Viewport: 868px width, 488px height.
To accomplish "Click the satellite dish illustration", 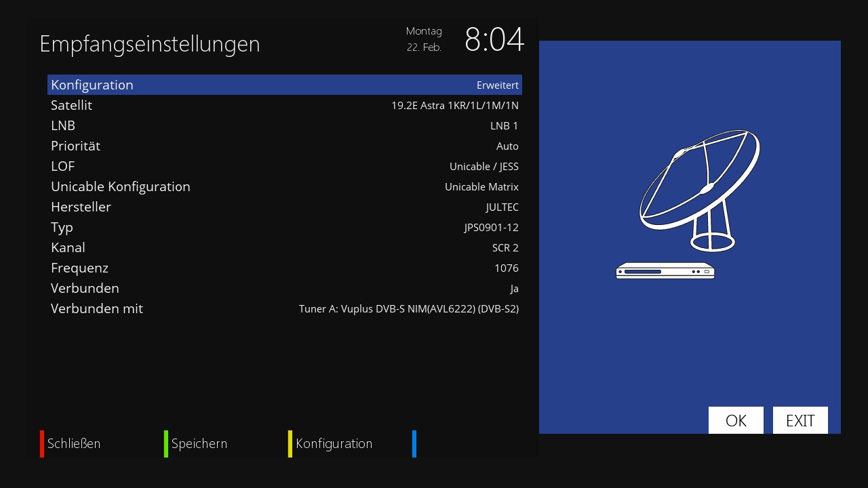I will pos(700,190).
